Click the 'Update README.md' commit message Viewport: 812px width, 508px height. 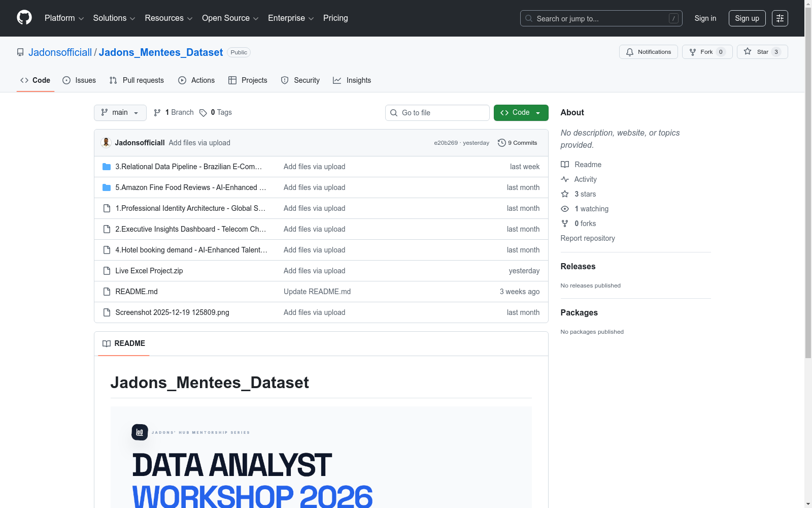317,292
